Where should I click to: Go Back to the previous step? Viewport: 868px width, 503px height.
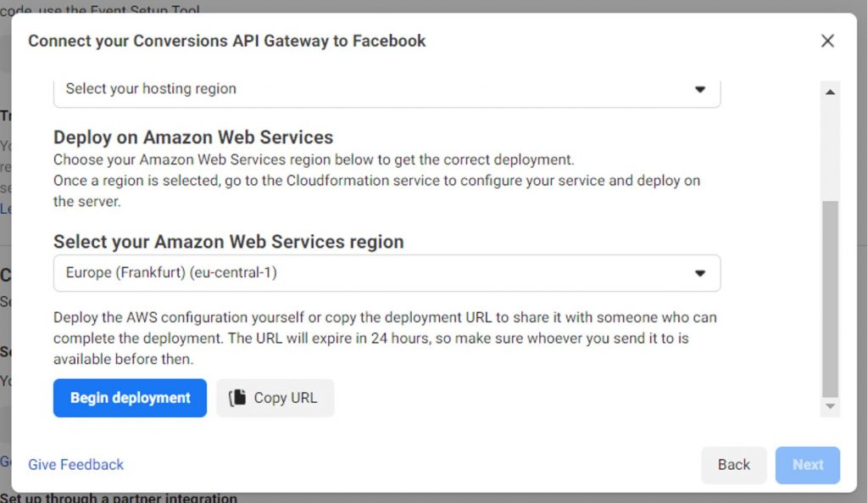[733, 465]
